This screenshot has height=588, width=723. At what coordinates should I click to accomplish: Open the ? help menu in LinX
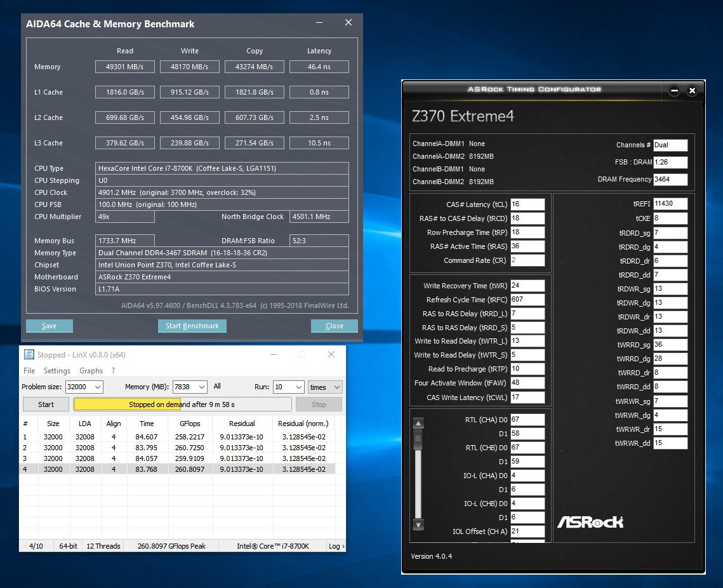point(114,371)
